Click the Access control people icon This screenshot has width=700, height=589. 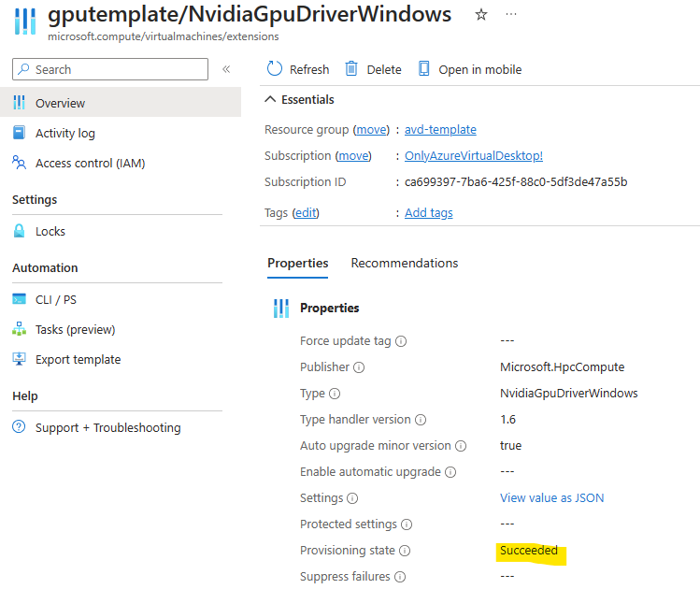point(19,163)
